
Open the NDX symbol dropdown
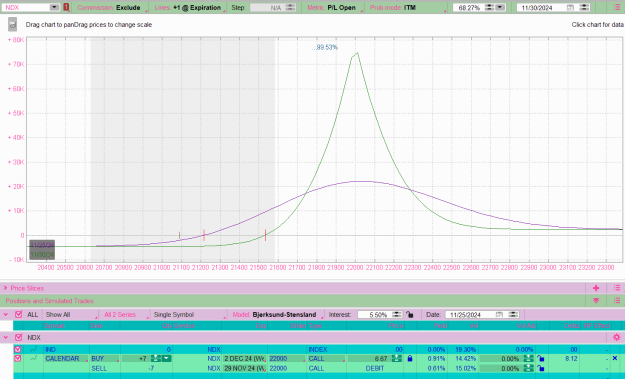(54, 7)
